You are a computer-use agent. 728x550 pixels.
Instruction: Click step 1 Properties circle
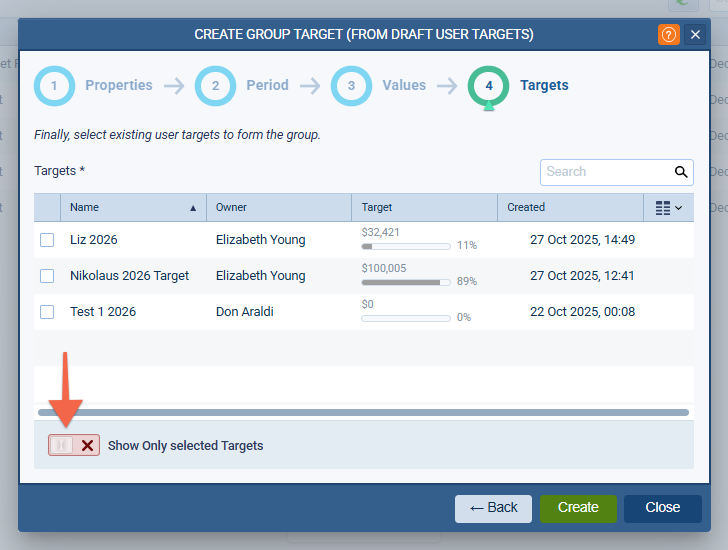coord(54,86)
